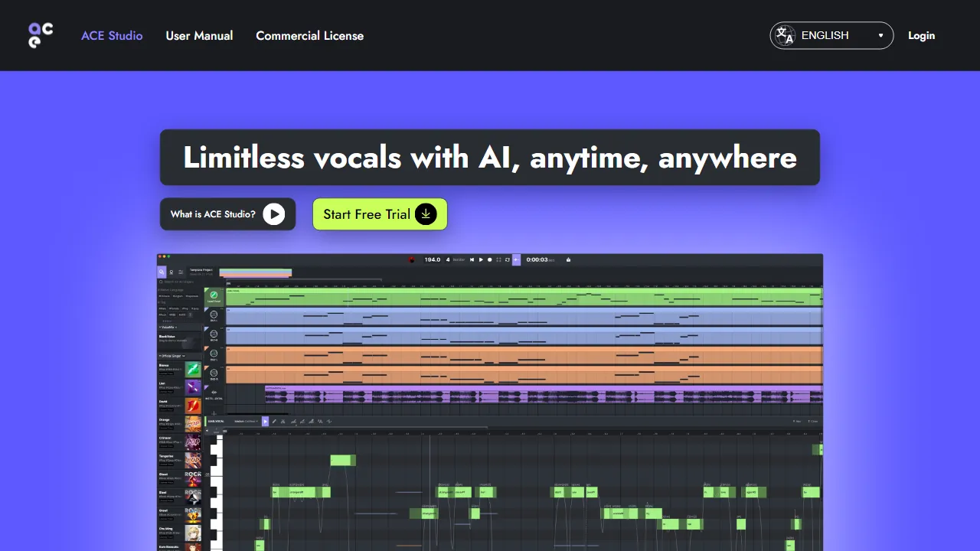This screenshot has width=980, height=551.
Task: Click the 194.0 tempo value
Action: 432,260
